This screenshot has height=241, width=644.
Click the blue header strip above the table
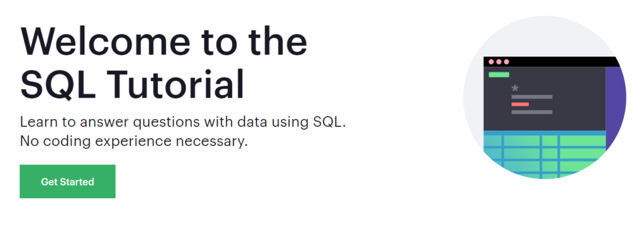[x=545, y=133]
